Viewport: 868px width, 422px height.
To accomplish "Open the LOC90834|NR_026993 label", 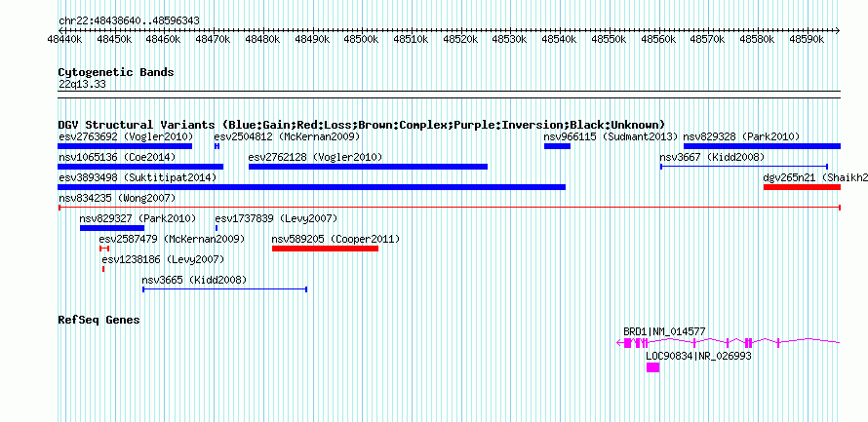I will 698,356.
